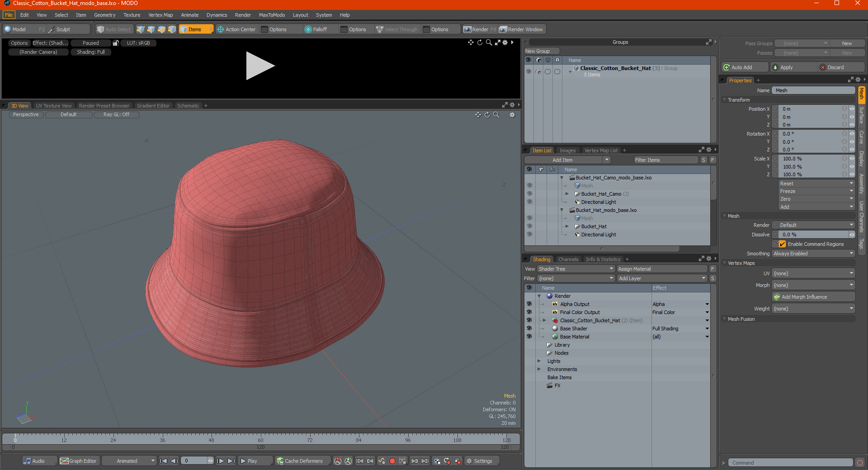Viewport: 868px width, 470px height.
Task: Go to the last frame
Action: point(231,461)
